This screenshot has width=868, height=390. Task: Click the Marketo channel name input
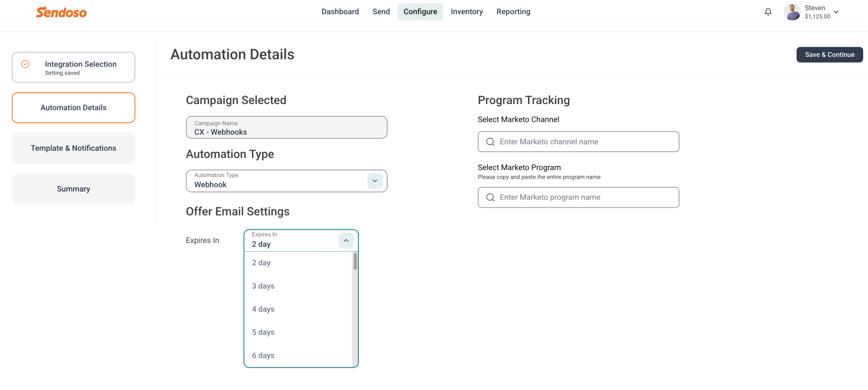coord(578,142)
